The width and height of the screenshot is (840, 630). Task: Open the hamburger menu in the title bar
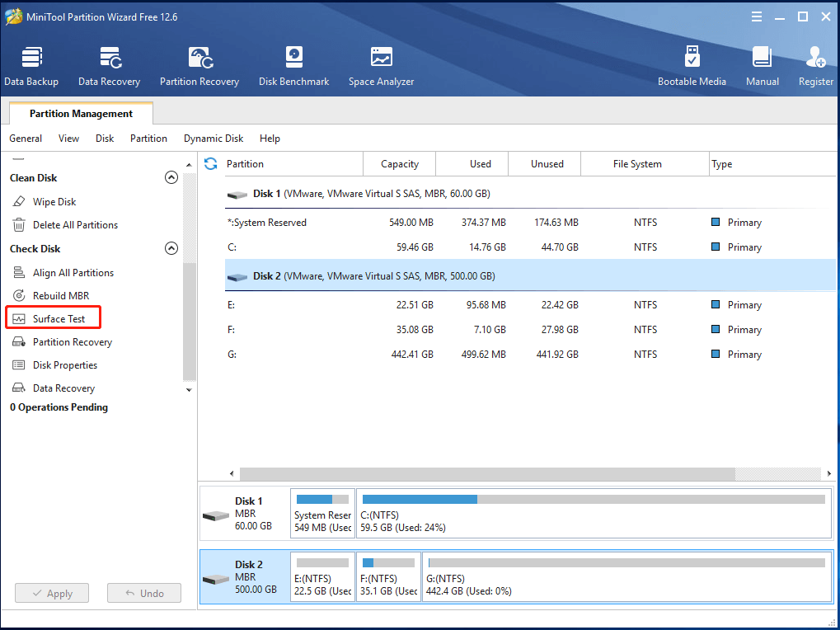coord(757,16)
